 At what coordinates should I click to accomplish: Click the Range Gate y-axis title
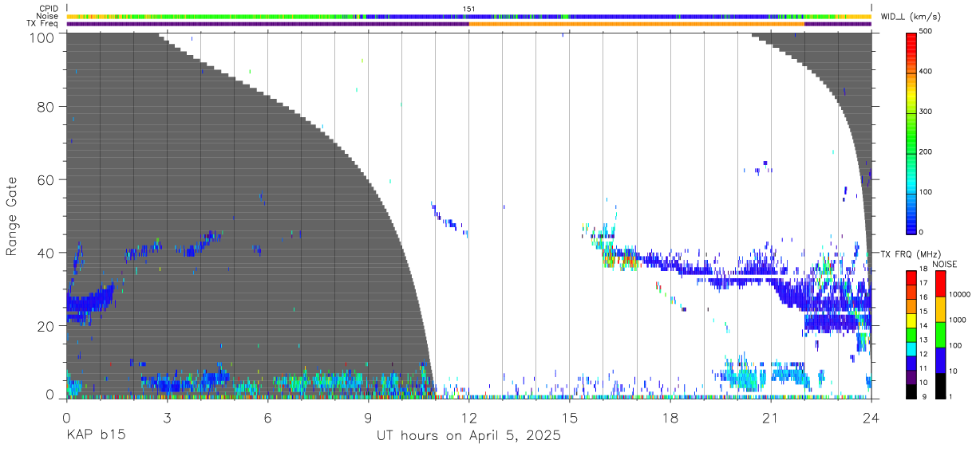(12, 216)
